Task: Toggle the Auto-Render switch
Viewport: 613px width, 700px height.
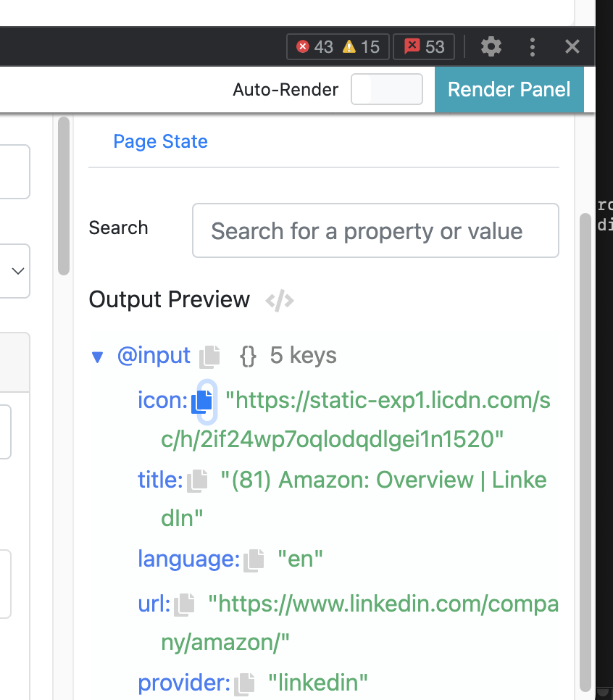Action: [387, 89]
